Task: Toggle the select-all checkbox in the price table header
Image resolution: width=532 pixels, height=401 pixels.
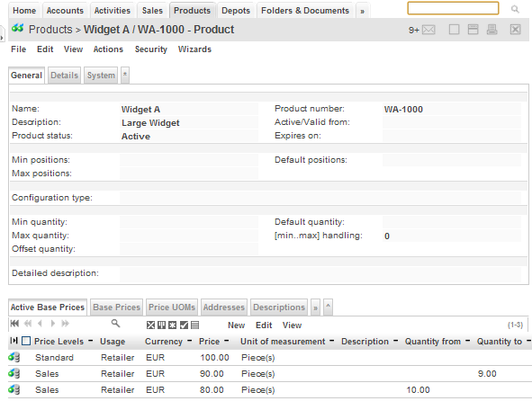Action: coord(26,341)
